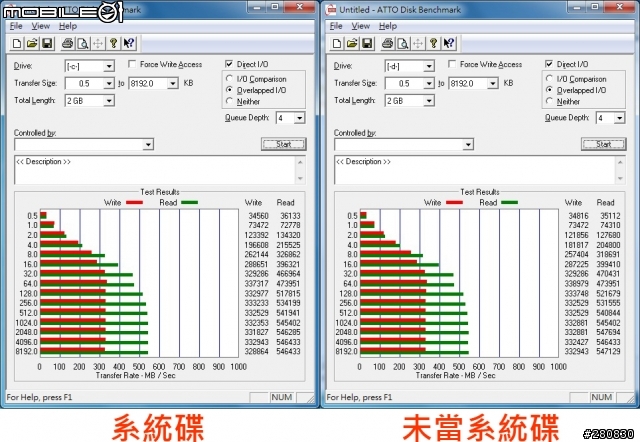Viewport: 640px width, 442px height.
Task: Select Overlapped I/O radio in left window
Action: click(229, 89)
